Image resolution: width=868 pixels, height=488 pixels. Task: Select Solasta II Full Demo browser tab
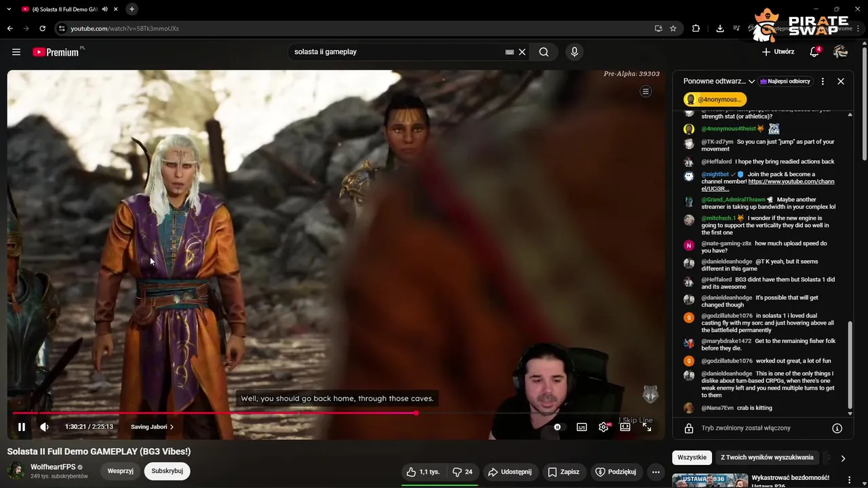tap(70, 9)
